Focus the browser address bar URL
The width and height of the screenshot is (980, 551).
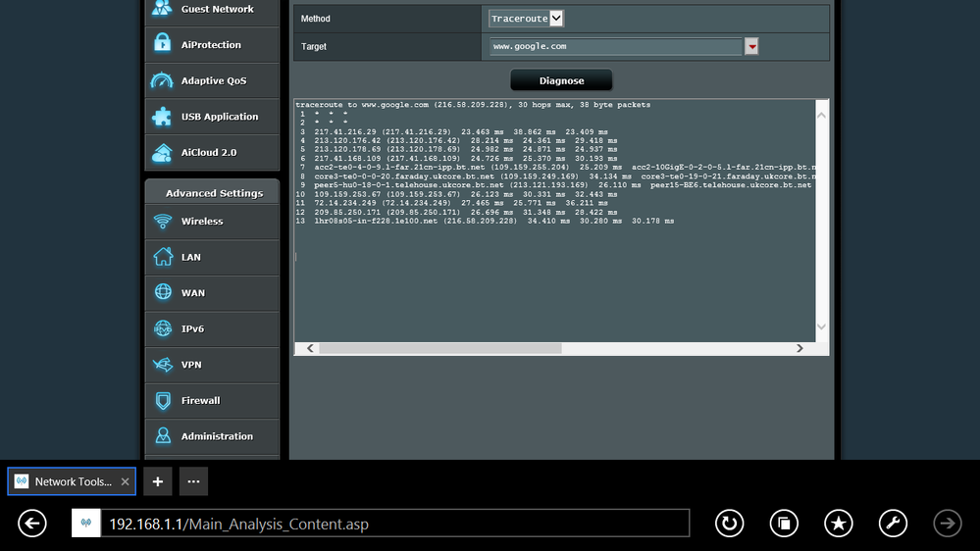tap(397, 524)
